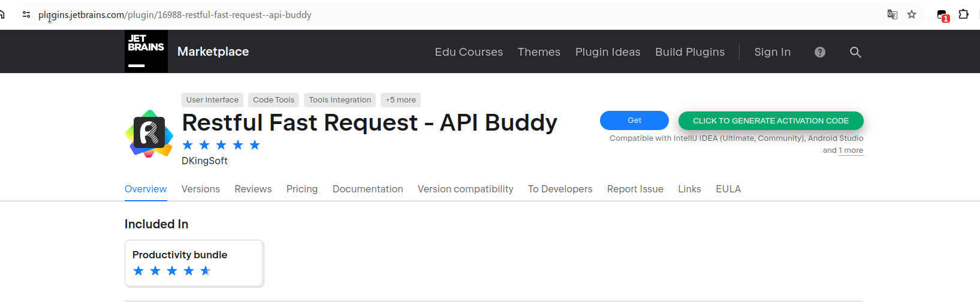980x305 pixels.
Task: Open browser extensions puzzle icon
Action: [963, 14]
